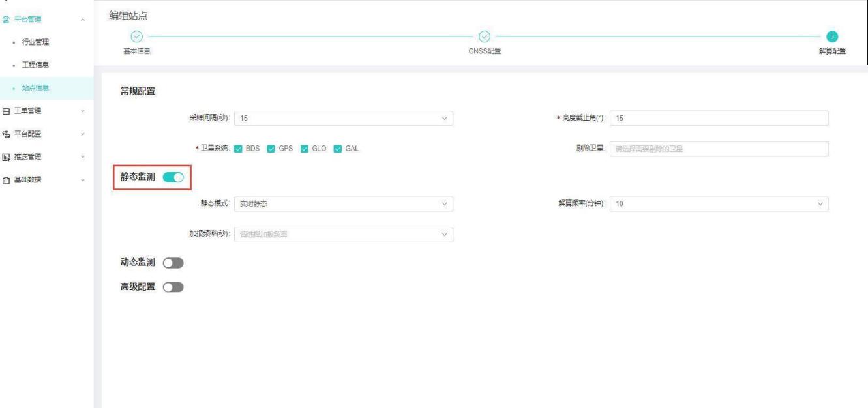This screenshot has height=408, width=868.
Task: Enable the 高级配置 toggle
Action: pyautogui.click(x=173, y=287)
